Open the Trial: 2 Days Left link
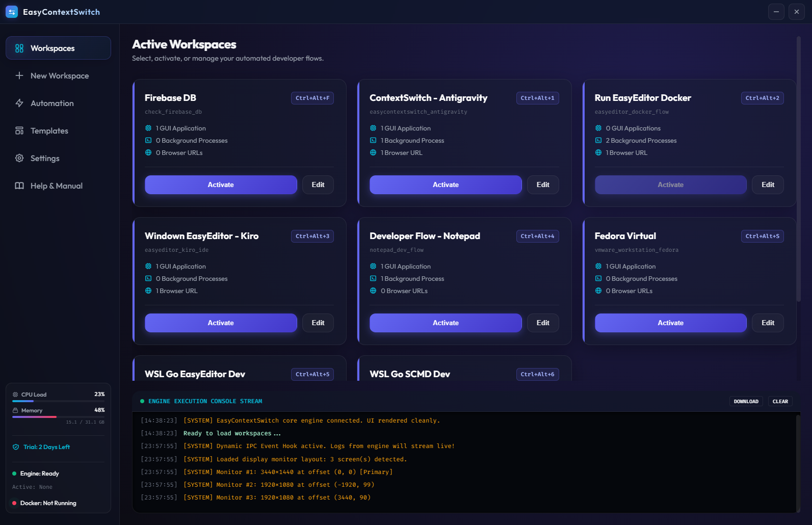 [46, 447]
